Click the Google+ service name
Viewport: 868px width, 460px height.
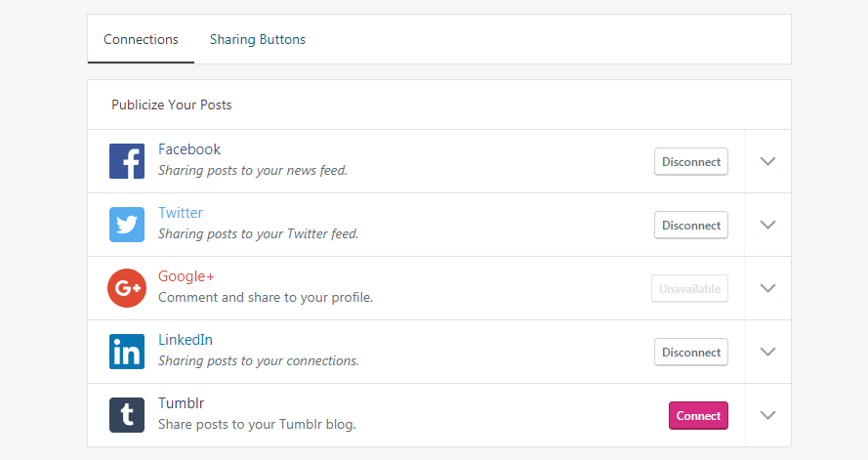click(186, 276)
